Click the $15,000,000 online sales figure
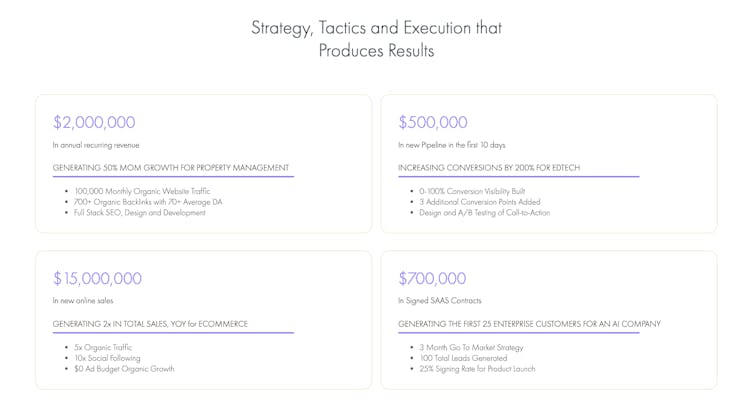750x420 pixels. 97,278
